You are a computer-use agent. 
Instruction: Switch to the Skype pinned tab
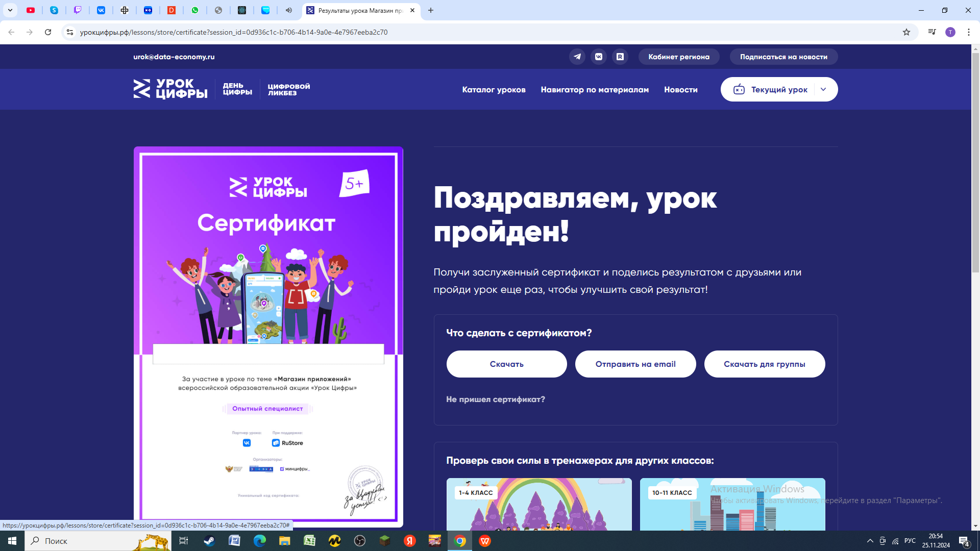[x=54, y=10]
